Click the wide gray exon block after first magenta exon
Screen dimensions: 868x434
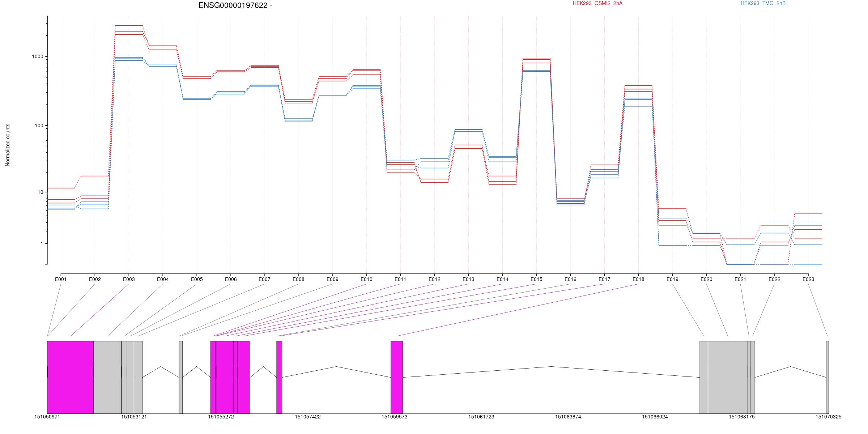point(107,377)
